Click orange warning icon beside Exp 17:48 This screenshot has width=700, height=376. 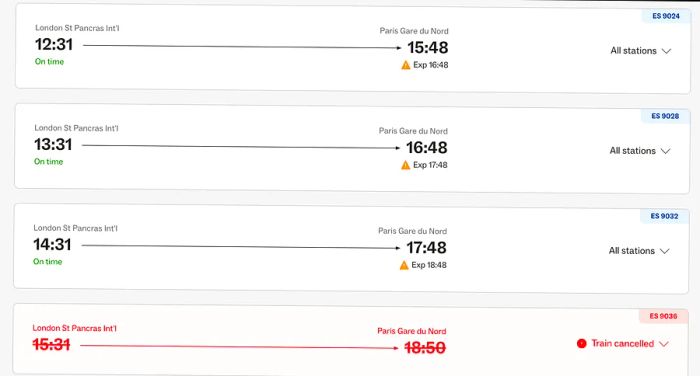[x=405, y=165]
